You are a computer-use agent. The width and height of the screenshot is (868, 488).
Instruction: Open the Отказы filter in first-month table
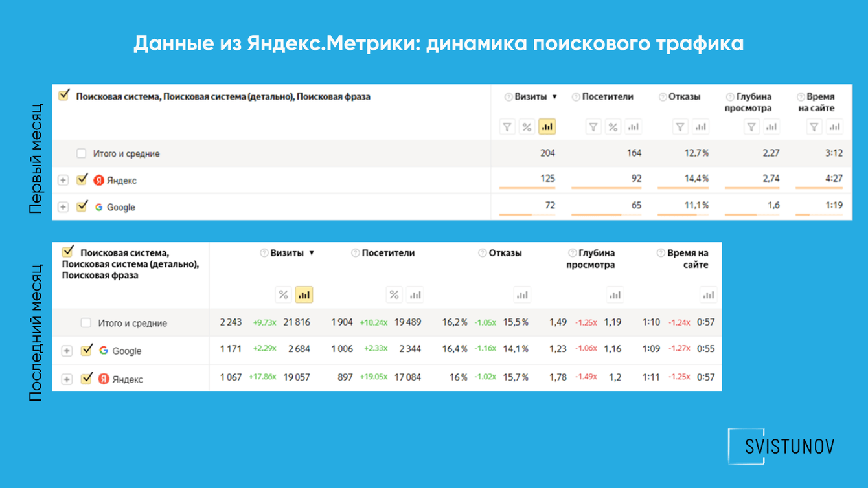680,127
